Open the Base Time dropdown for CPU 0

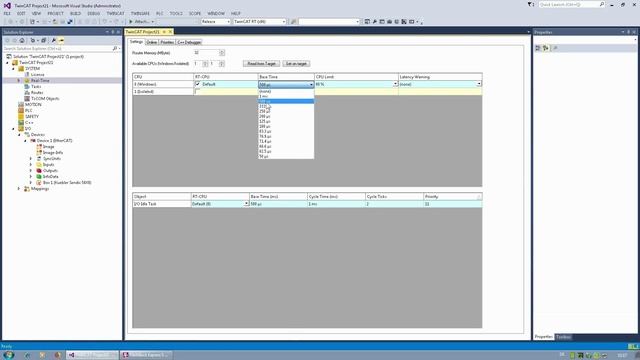[311, 84]
